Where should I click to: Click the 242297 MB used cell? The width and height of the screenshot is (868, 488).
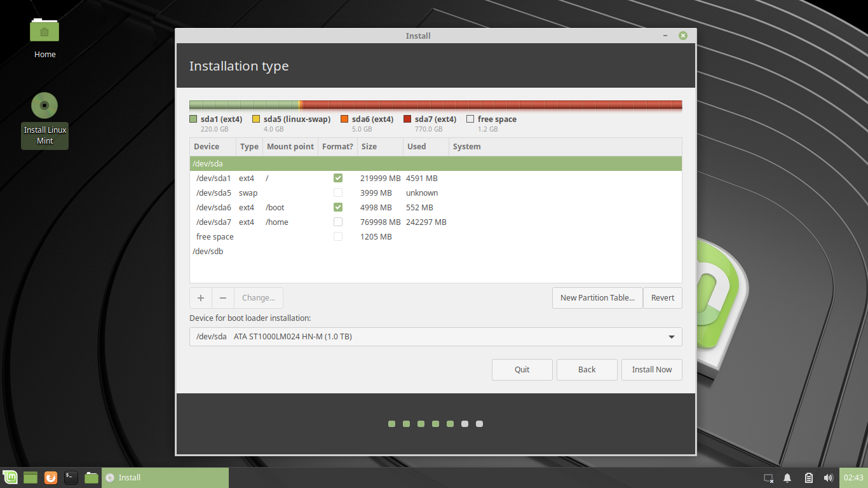tap(426, 222)
